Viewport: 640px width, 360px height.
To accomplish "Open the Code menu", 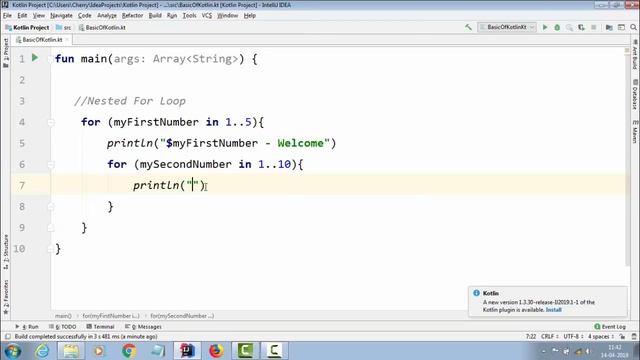I will (x=84, y=16).
